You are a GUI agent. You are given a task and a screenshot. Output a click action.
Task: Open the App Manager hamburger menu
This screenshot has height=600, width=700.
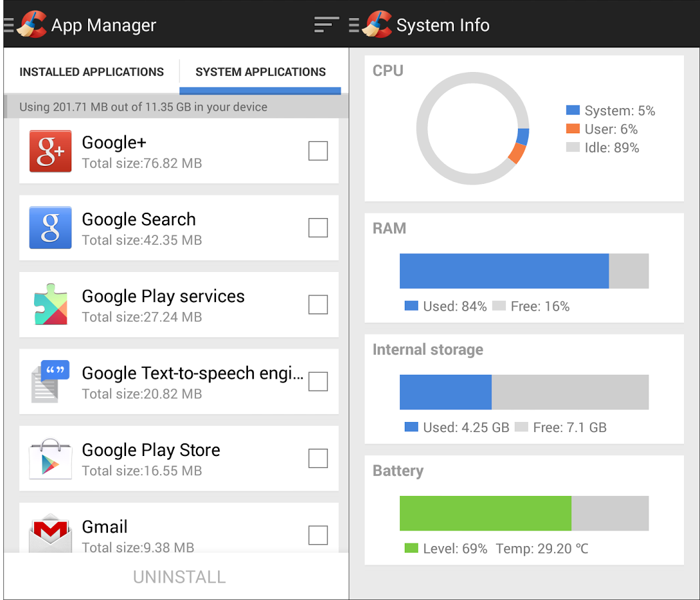[x=9, y=25]
